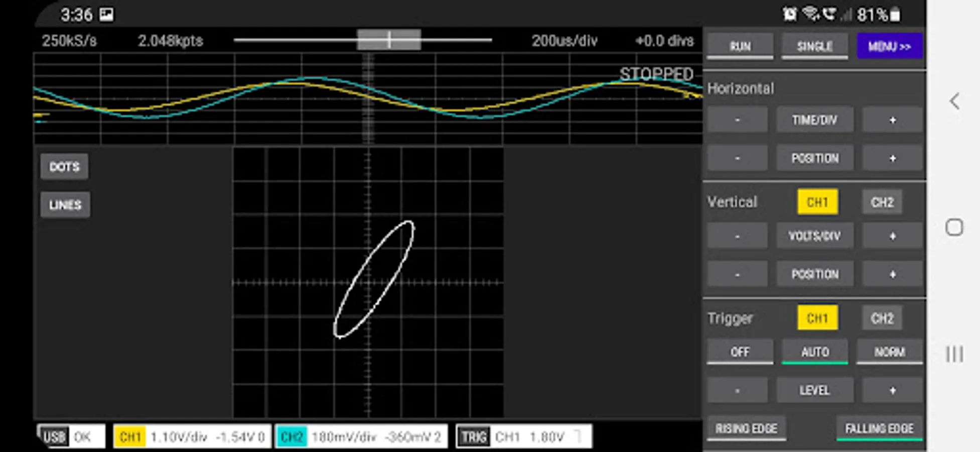The image size is (980, 452).
Task: Tap the image notification icon
Action: pyautogui.click(x=106, y=14)
